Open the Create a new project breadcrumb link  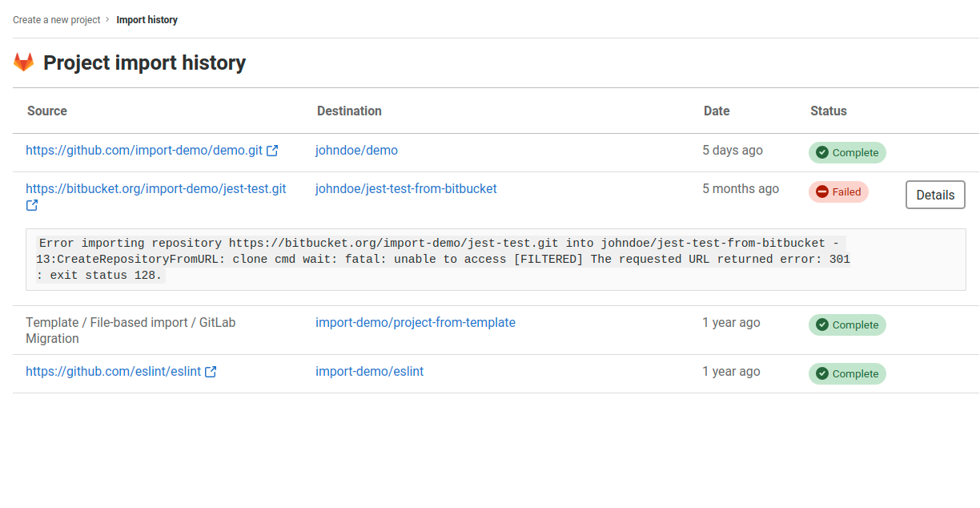click(55, 19)
